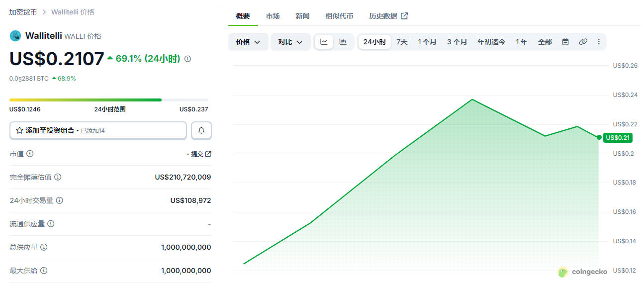Viewport: 644px width, 287px height.
Task: Select the 年初迄今 time range
Action: [491, 42]
